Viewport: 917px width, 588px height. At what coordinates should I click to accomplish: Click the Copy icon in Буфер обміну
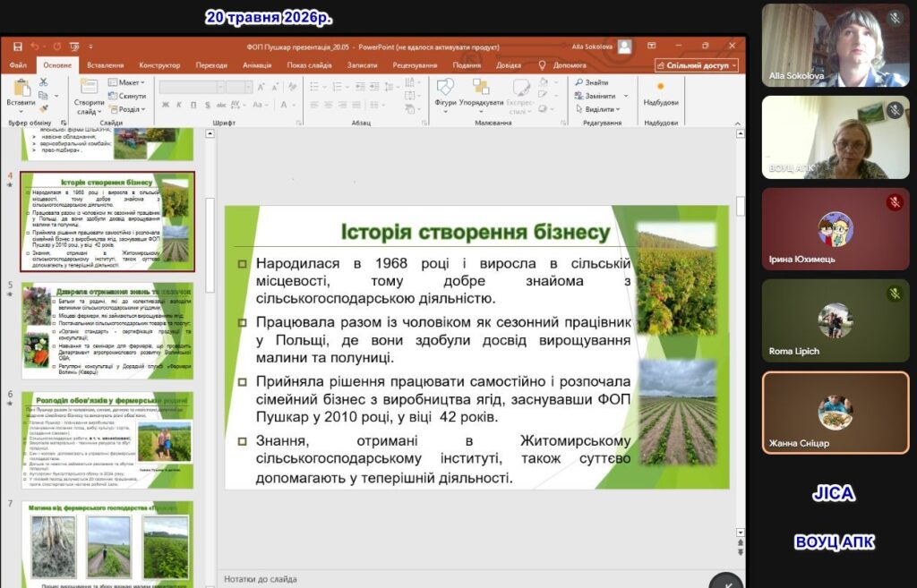[43, 95]
